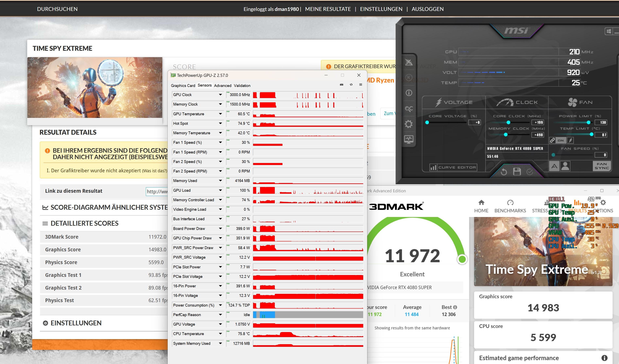Open EINSTELLUNGEN link in top navigation
This screenshot has width=619, height=364.
[x=381, y=9]
